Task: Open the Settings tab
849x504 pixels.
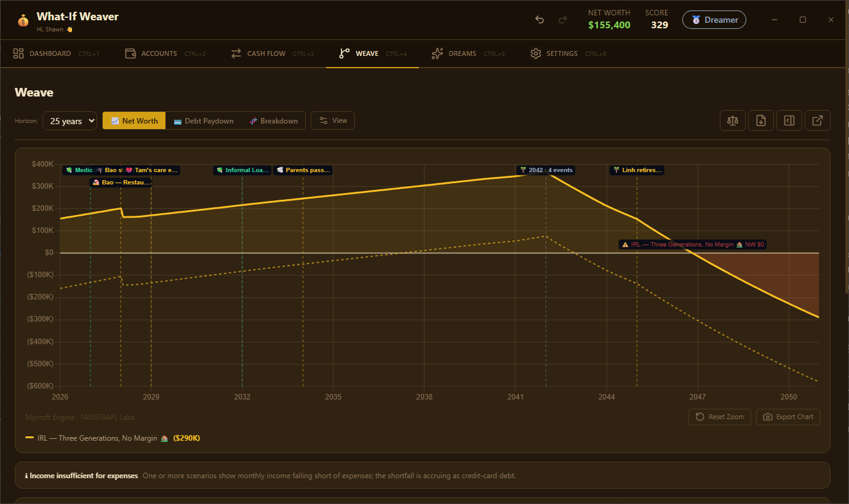Action: click(x=568, y=53)
